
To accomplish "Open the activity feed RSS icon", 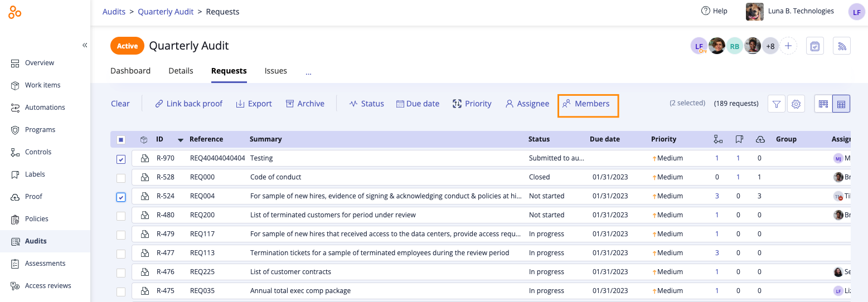I will click(x=842, y=46).
